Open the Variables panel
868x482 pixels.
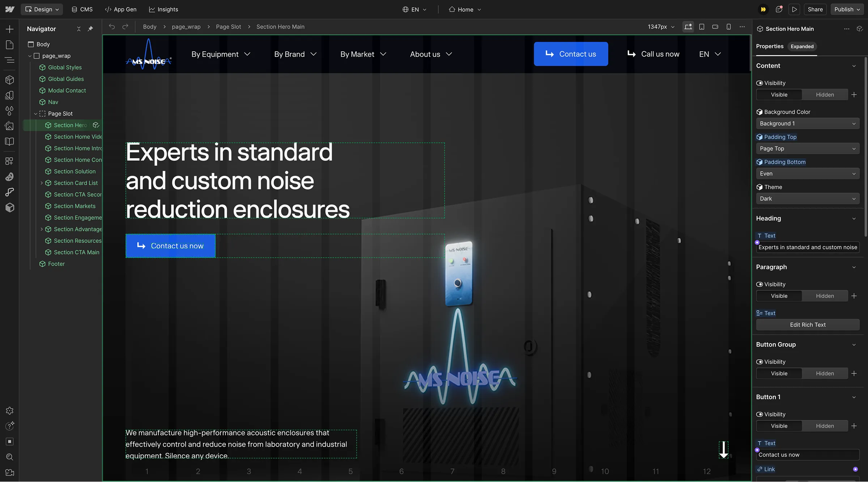click(x=9, y=111)
